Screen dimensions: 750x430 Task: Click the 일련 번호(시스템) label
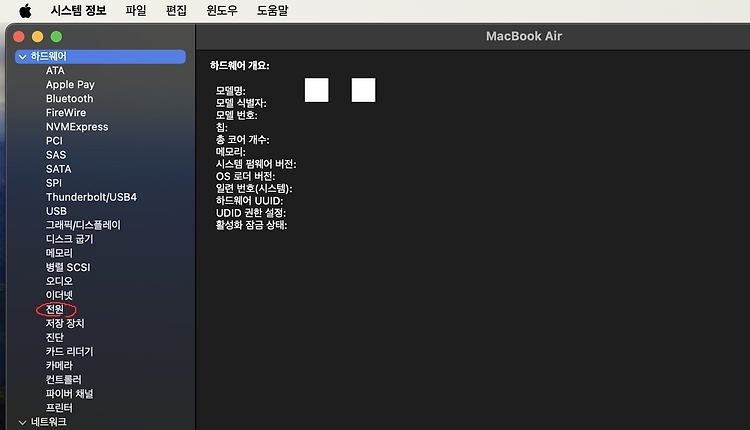coord(254,188)
